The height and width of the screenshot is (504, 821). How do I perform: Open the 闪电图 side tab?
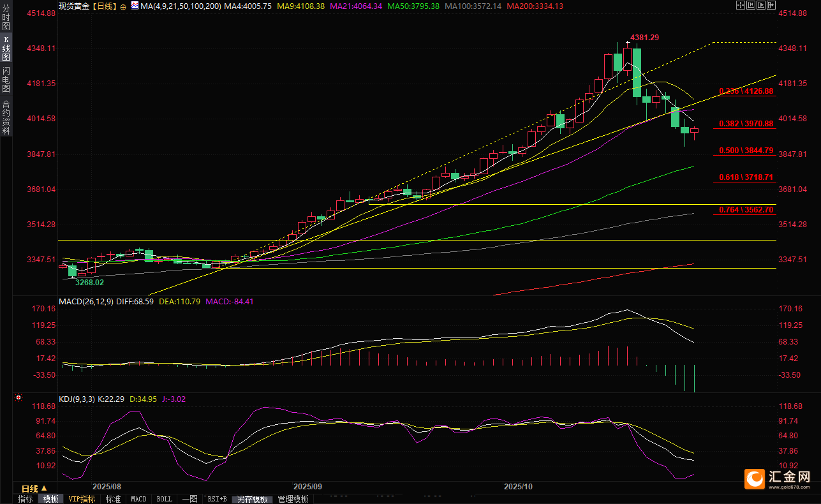coord(6,79)
